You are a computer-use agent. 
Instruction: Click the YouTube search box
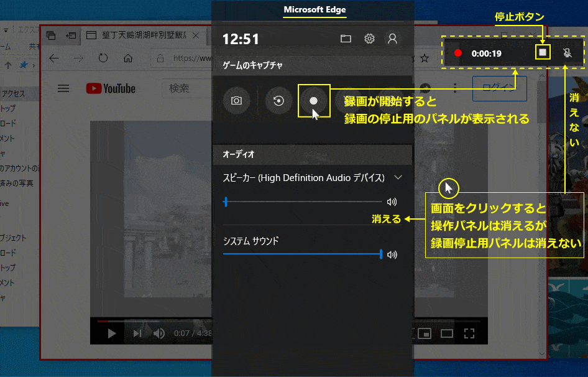coord(186,88)
